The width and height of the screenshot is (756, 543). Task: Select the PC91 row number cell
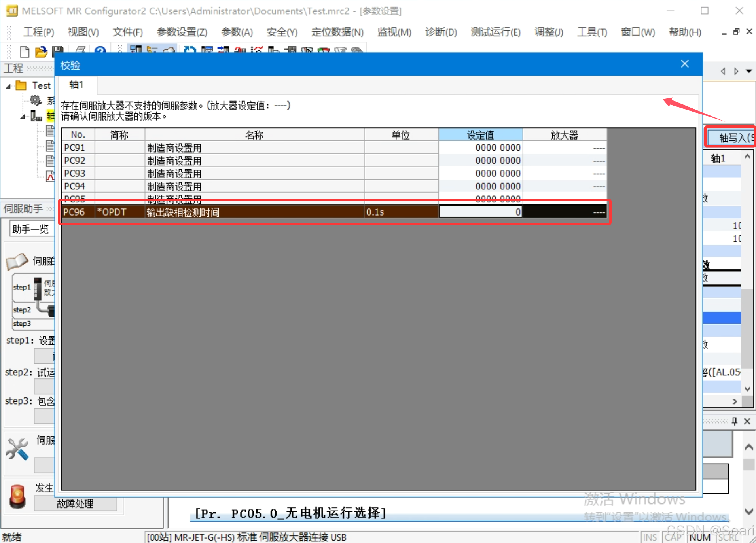(x=78, y=148)
